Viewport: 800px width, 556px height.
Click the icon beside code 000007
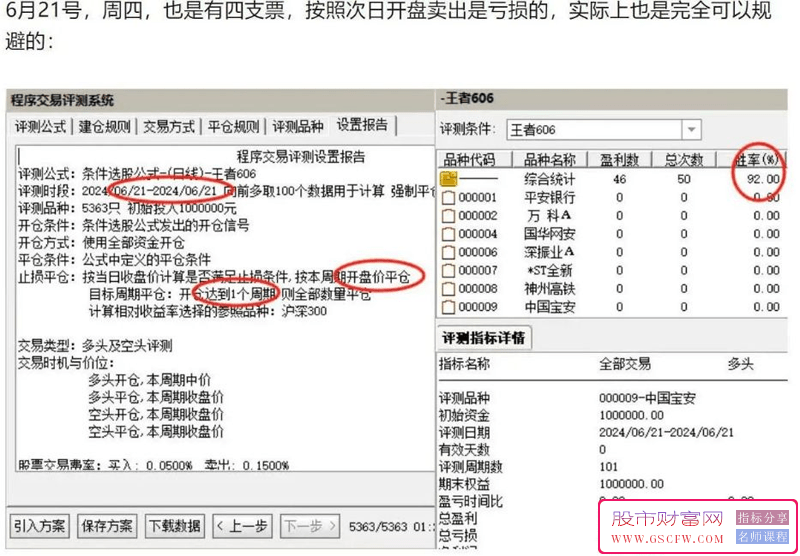[448, 270]
